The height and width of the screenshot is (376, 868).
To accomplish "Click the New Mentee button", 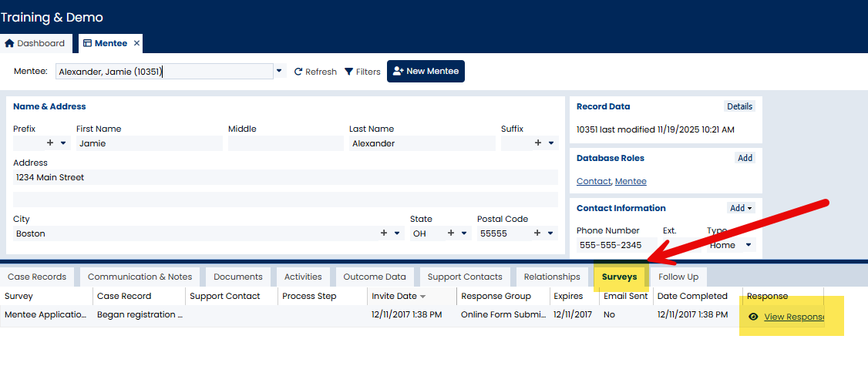I will point(426,71).
